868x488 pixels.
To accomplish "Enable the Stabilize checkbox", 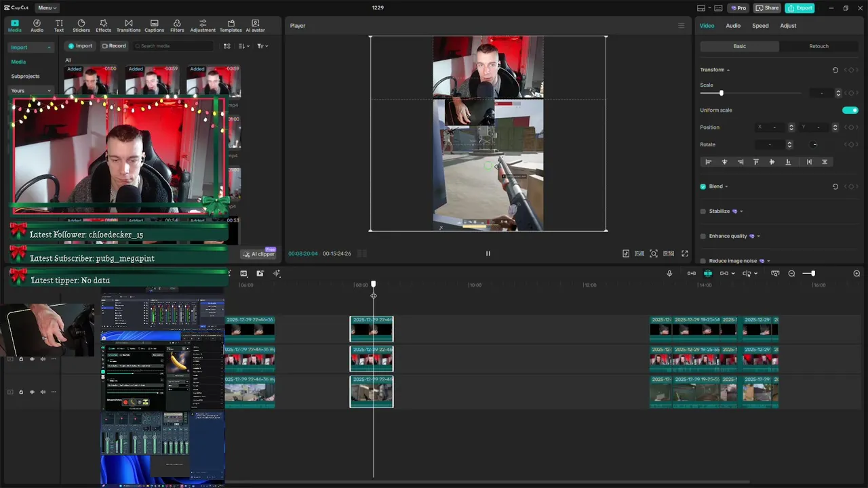I will 703,211.
